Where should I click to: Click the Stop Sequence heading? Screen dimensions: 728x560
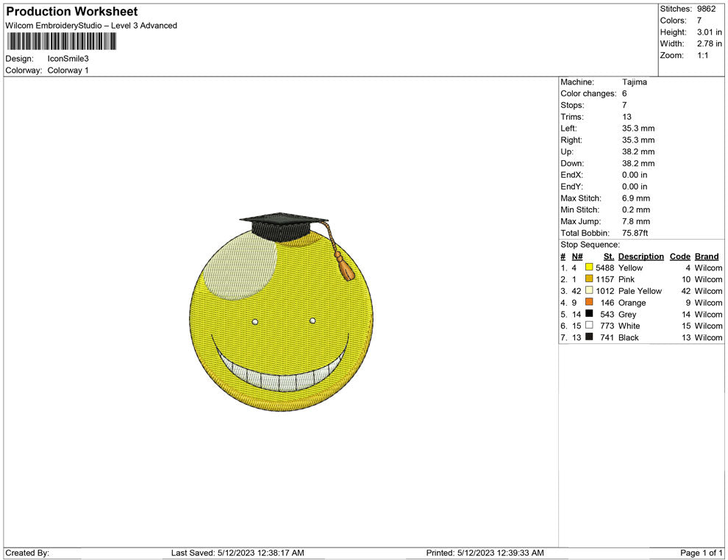click(590, 245)
